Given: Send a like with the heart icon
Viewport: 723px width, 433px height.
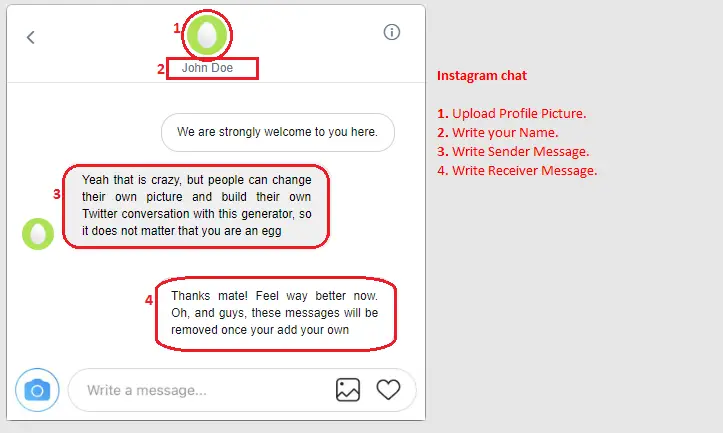Looking at the screenshot, I should (388, 390).
